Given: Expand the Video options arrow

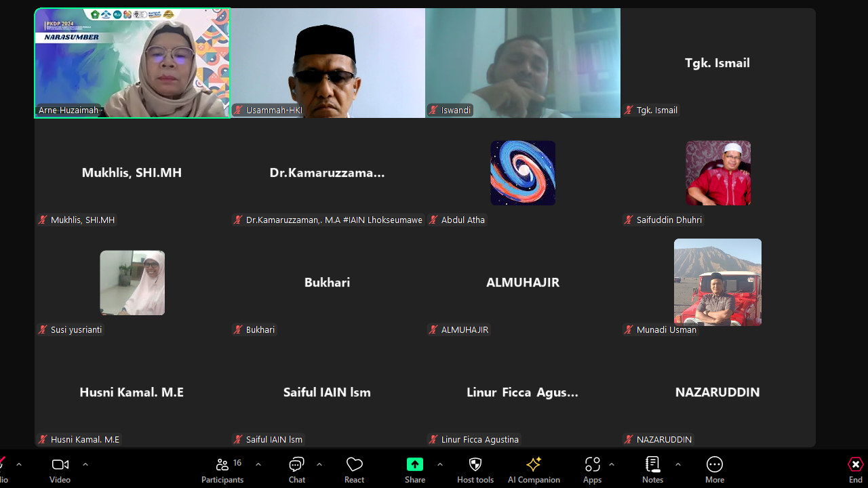Looking at the screenshot, I should coord(85,464).
